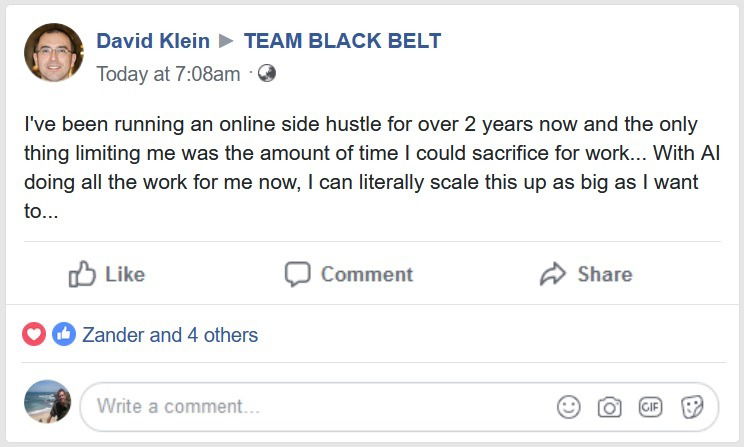Click the red heart reaction icon

click(34, 335)
